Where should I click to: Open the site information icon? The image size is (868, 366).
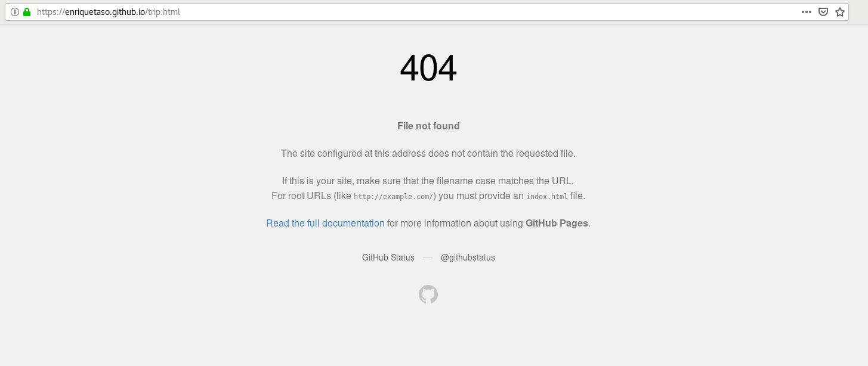coord(15,12)
